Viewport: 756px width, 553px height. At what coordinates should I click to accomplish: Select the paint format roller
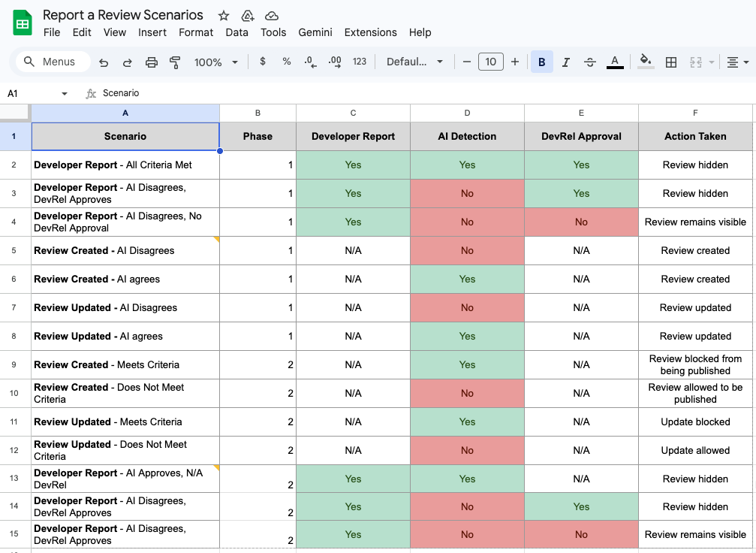(x=175, y=62)
